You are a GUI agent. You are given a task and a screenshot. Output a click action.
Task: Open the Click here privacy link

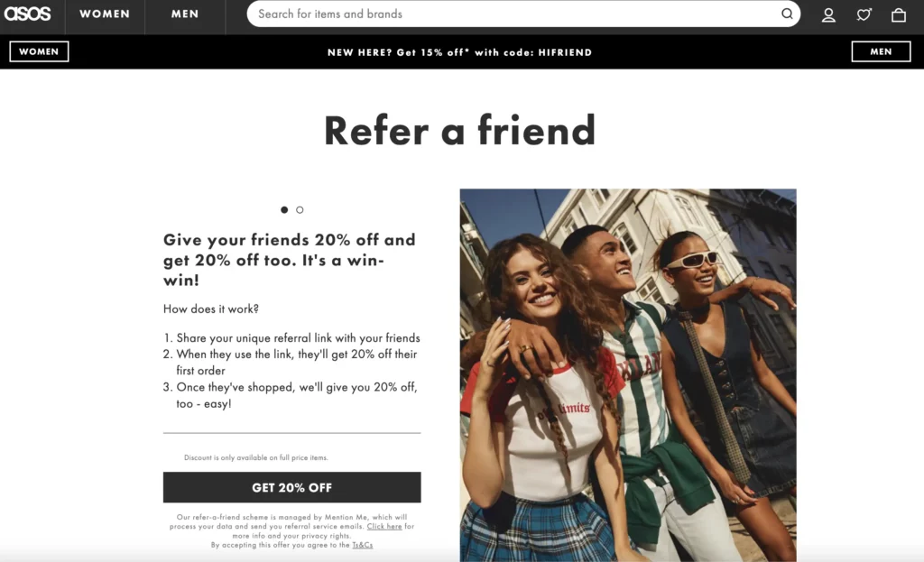384,526
